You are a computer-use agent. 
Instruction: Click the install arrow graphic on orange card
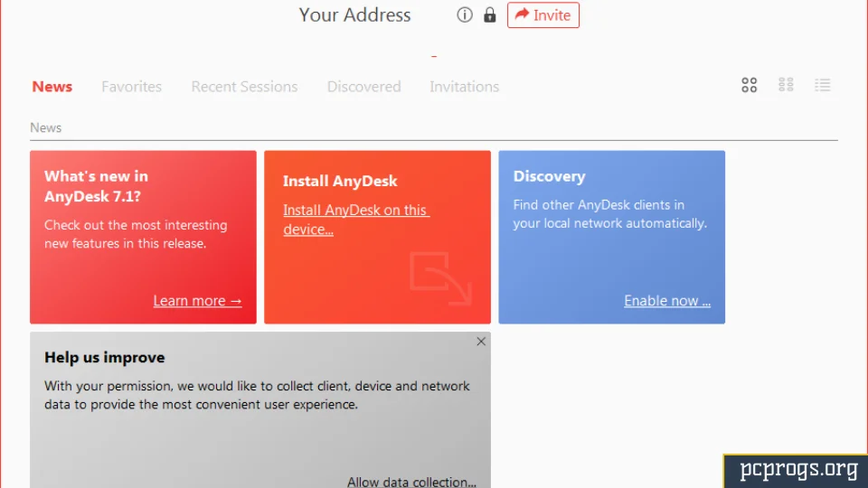(440, 278)
